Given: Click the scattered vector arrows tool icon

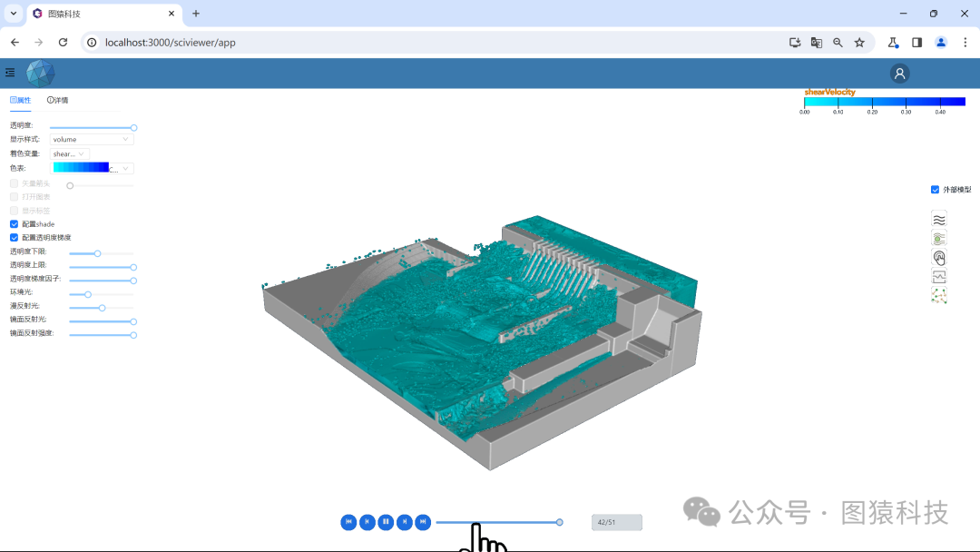Looking at the screenshot, I should click(939, 295).
